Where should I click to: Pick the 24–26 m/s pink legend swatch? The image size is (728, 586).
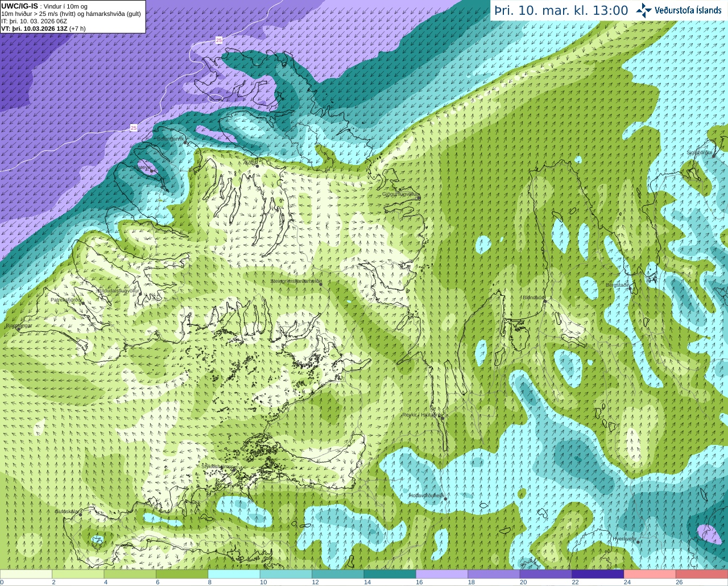coord(650,574)
